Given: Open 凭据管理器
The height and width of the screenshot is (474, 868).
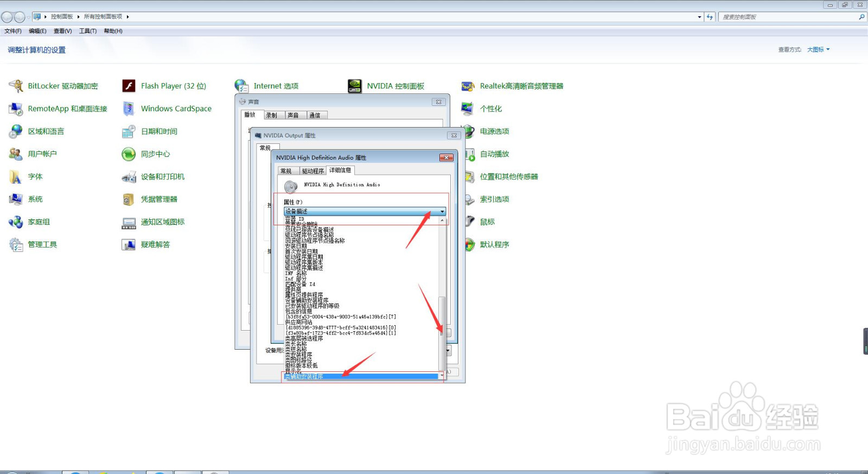Looking at the screenshot, I should pyautogui.click(x=150, y=199).
